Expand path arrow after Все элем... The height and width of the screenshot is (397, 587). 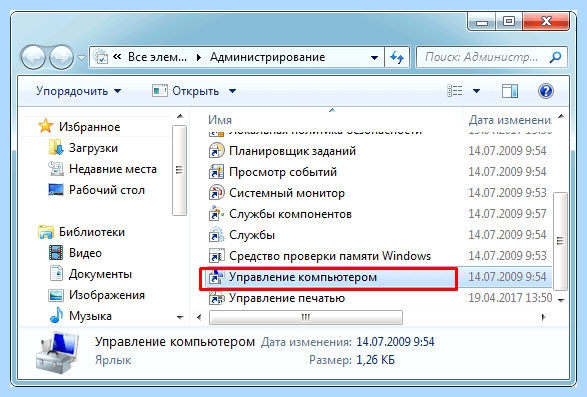click(x=199, y=57)
